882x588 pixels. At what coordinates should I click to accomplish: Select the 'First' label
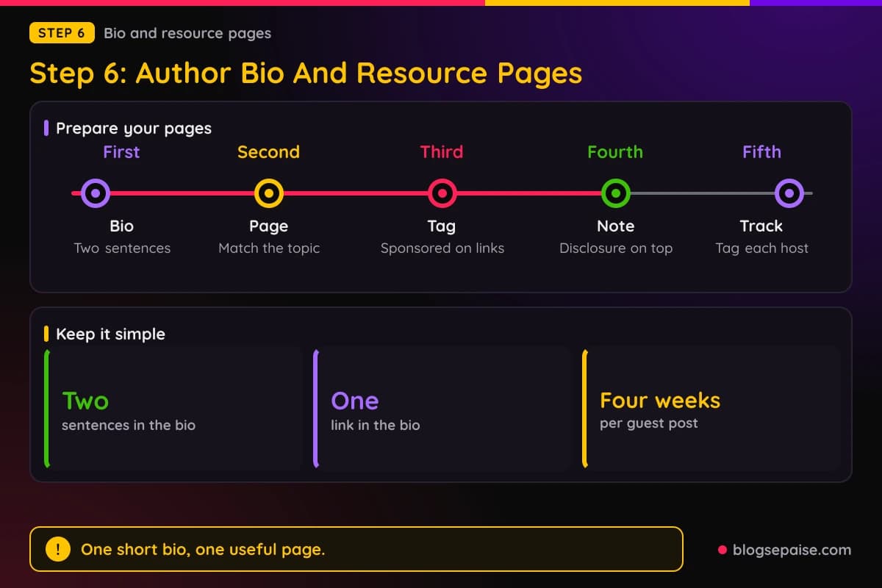tap(121, 152)
